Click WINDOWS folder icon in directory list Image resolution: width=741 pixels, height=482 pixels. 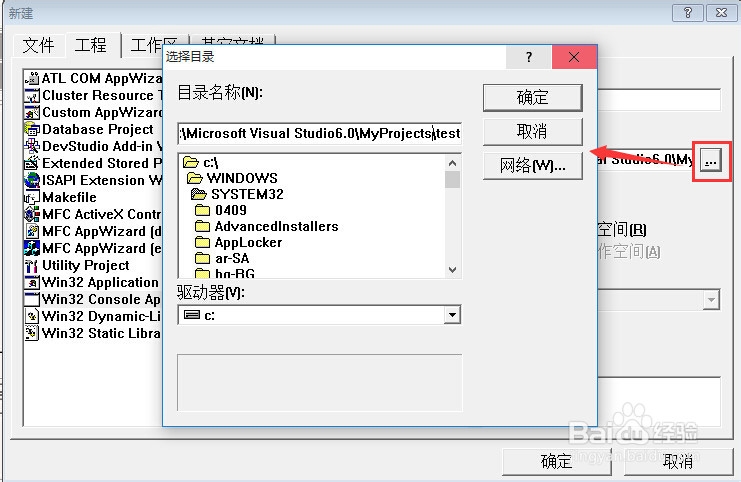[195, 178]
